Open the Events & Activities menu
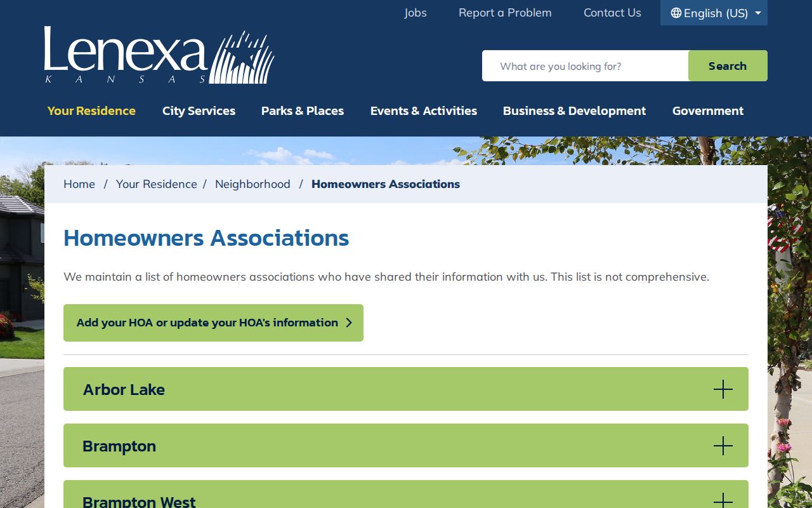 (x=424, y=110)
